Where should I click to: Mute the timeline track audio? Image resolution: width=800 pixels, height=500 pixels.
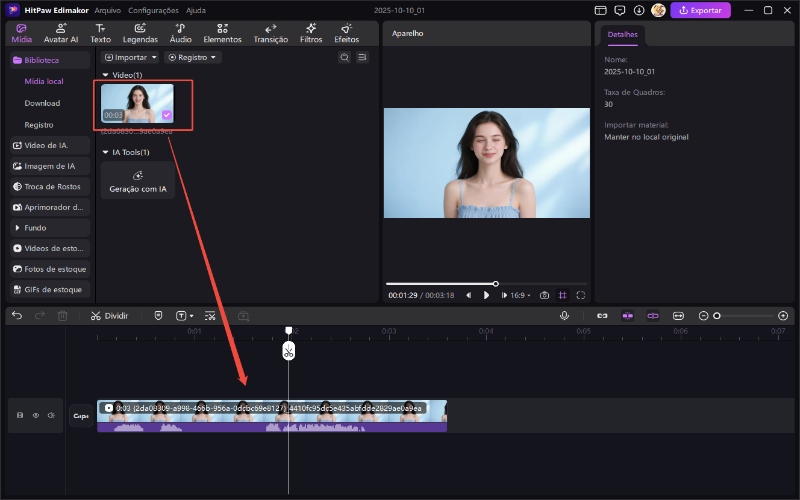pos(51,415)
